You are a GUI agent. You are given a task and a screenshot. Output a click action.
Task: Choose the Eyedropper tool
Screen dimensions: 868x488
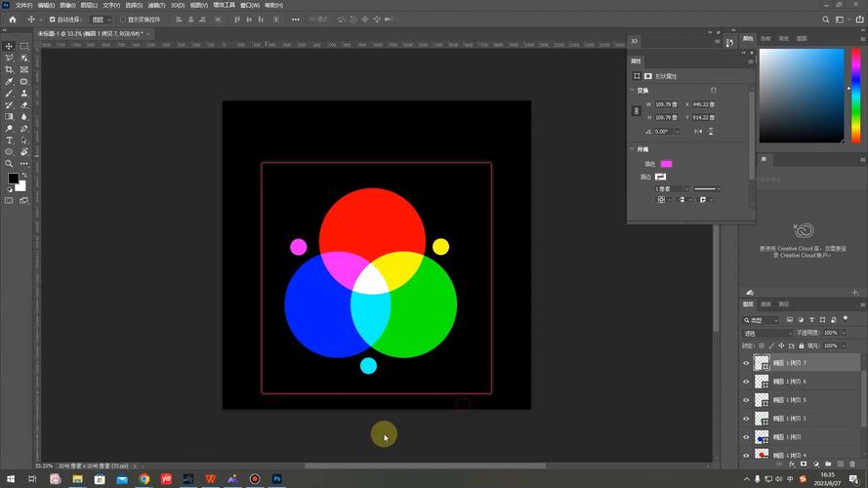coord(10,82)
